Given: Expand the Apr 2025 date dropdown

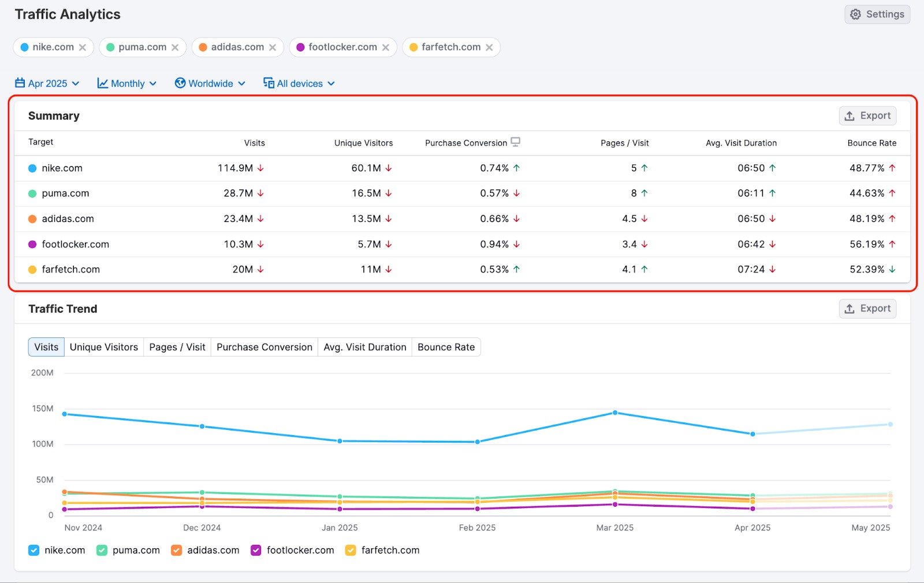Looking at the screenshot, I should tap(48, 83).
